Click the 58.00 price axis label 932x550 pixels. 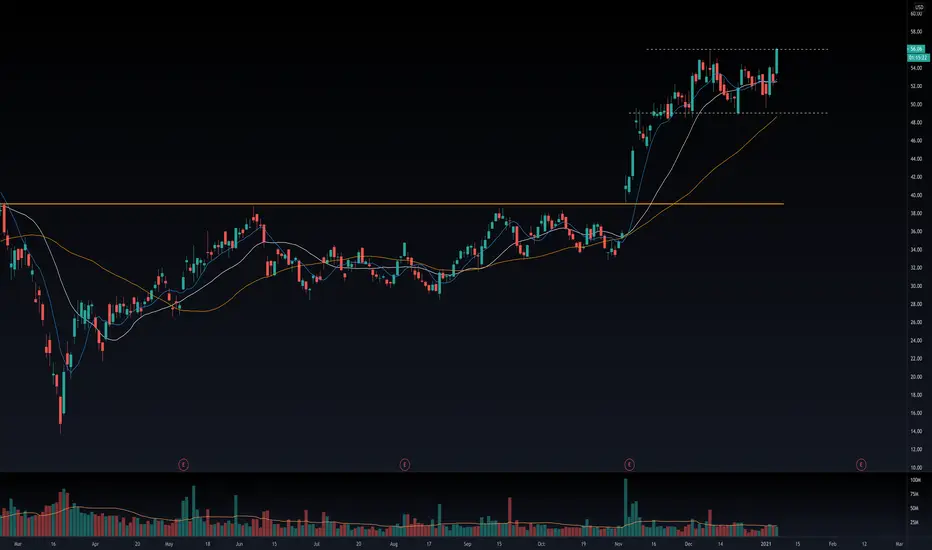click(916, 32)
